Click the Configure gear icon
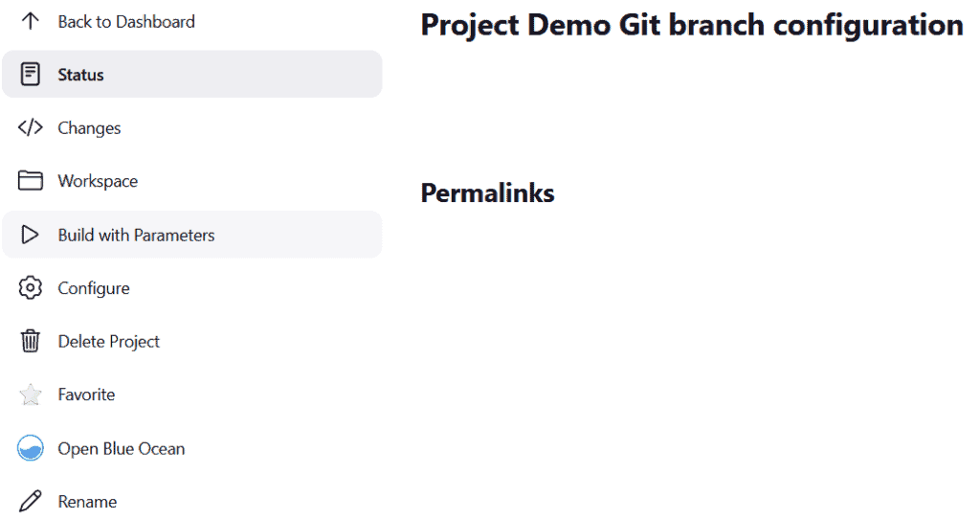This screenshot has height=519, width=980. 30,287
